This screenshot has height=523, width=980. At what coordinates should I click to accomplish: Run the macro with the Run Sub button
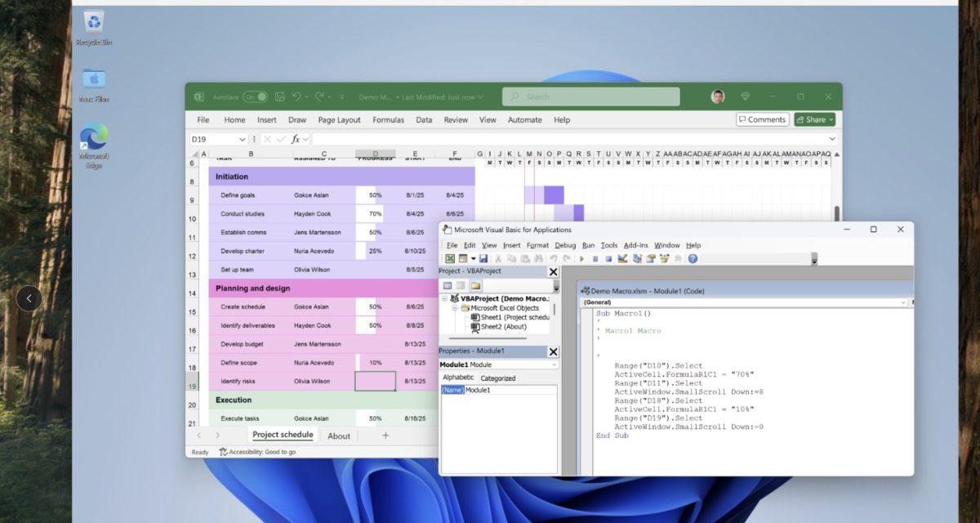pos(581,259)
